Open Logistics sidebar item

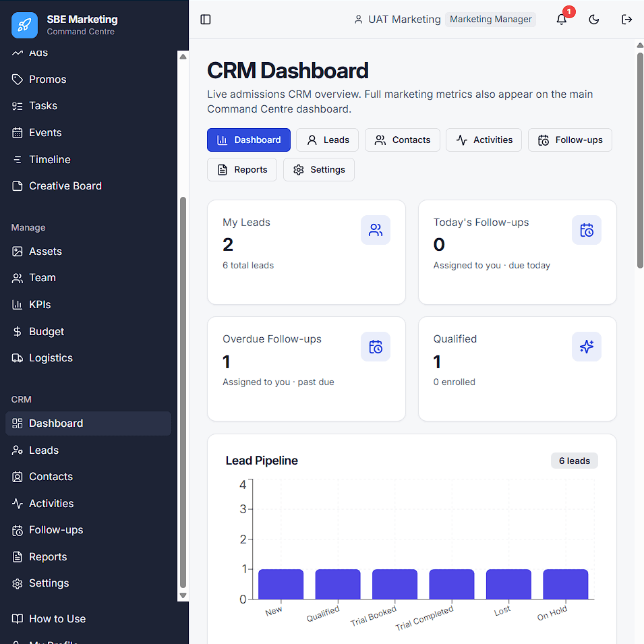[x=88, y=358]
